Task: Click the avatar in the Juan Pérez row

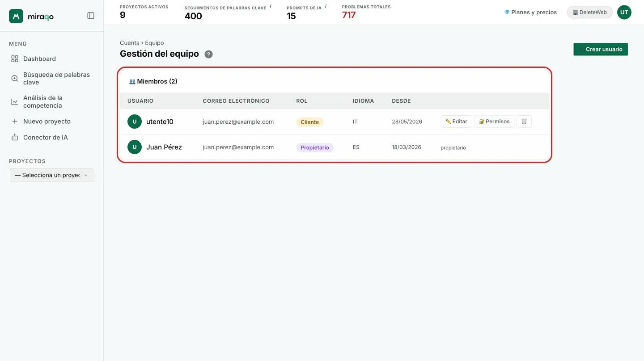Action: click(135, 147)
